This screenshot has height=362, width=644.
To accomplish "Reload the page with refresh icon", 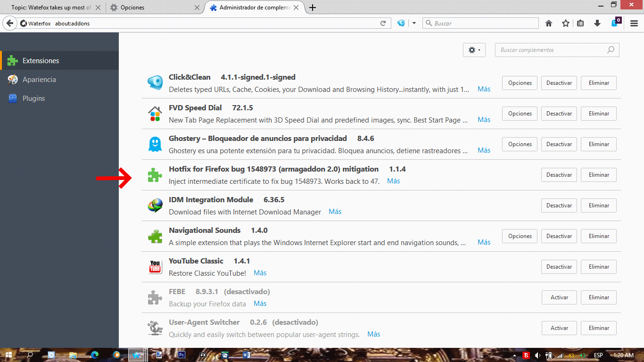I will pos(383,23).
